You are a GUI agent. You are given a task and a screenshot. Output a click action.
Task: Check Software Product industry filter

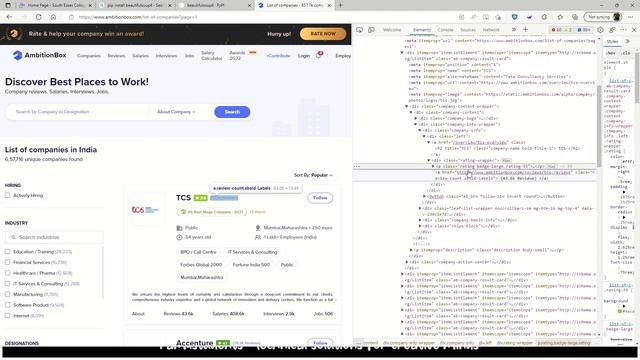[x=7, y=305]
